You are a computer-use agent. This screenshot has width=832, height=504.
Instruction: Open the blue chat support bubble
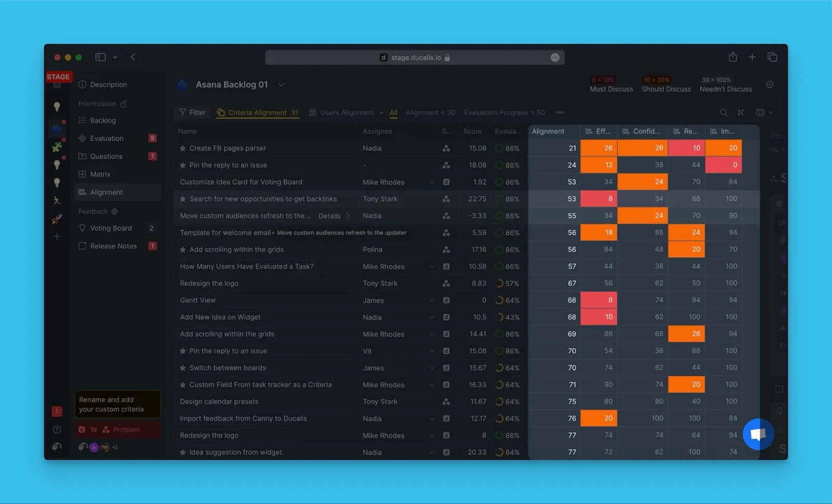click(x=758, y=434)
